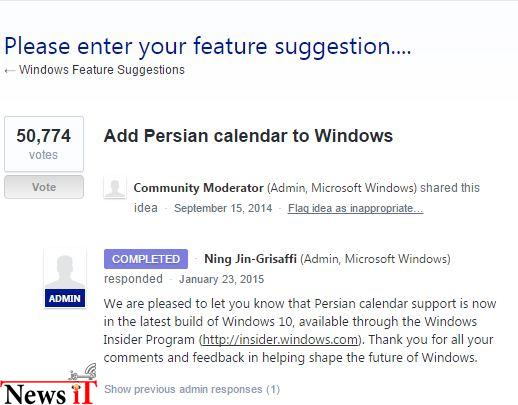
Task: Click the January 23, 2015 response date
Action: [221, 279]
